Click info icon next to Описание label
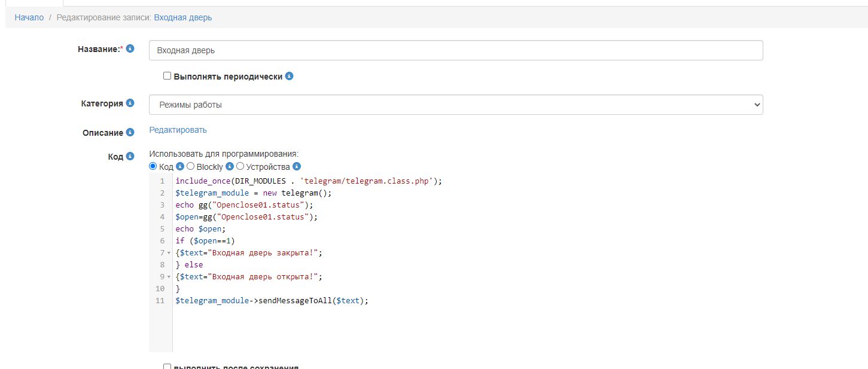This screenshot has height=369, width=868. pyautogui.click(x=130, y=132)
